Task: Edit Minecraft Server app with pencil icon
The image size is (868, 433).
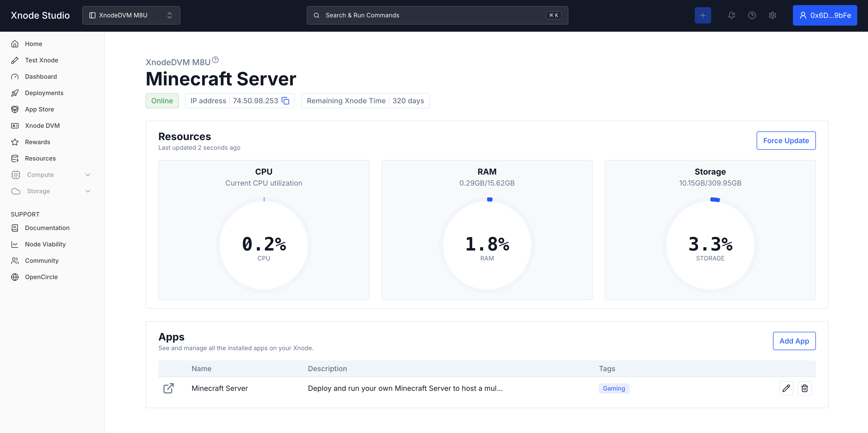Action: tap(786, 388)
